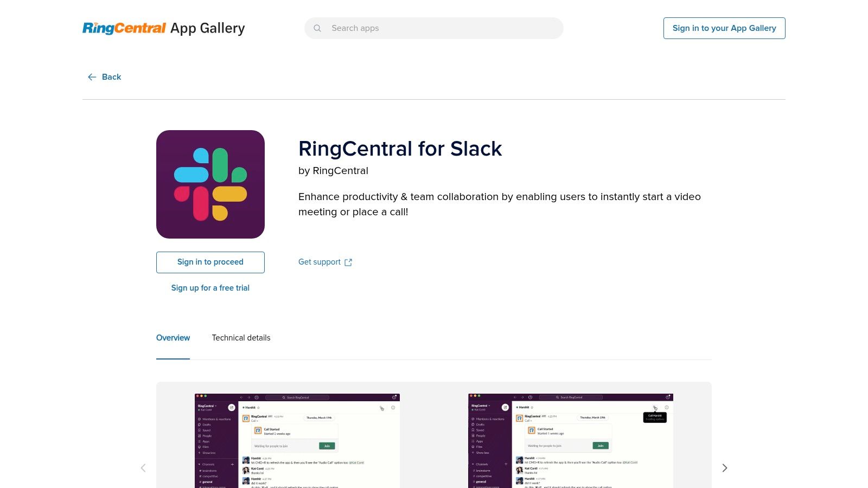Advance the screenshot carousel with the right arrow
This screenshot has width=868, height=488.
point(724,467)
